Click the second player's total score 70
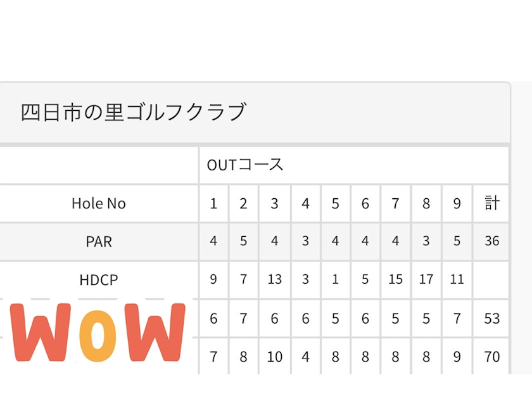The height and width of the screenshot is (399, 532). [x=491, y=357]
